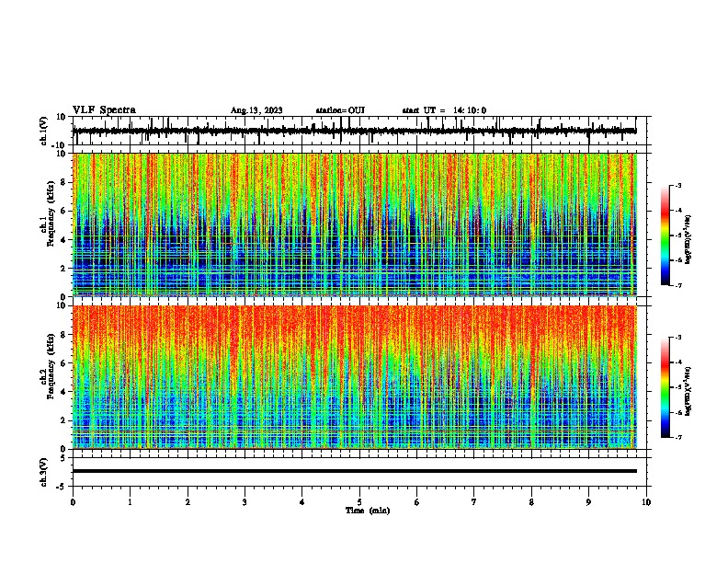Click the "station=OUI" header label
This screenshot has width=728, height=563.
coord(340,110)
